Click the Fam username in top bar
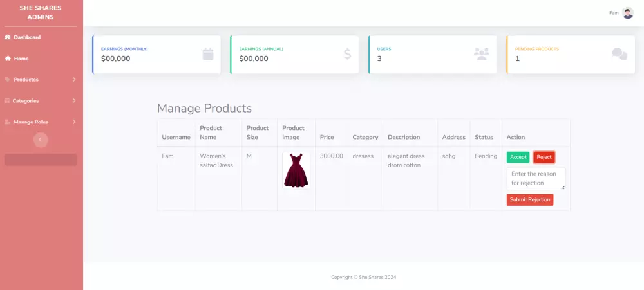644x290 pixels. click(614, 13)
